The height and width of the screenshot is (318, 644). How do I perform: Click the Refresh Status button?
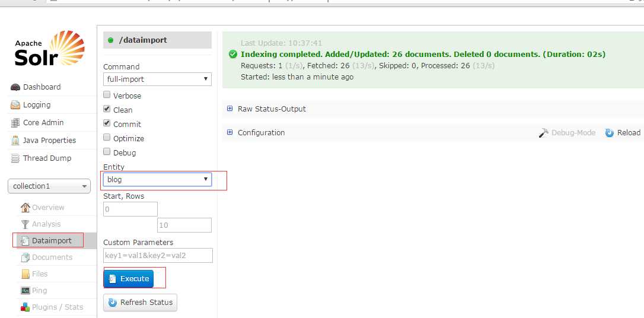(x=140, y=303)
